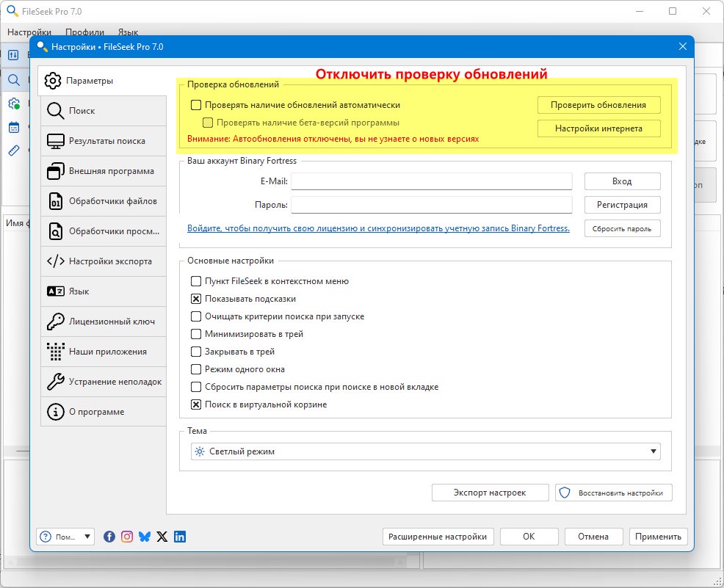
Task: Open the LinkedIn icon link
Action: pyautogui.click(x=180, y=537)
